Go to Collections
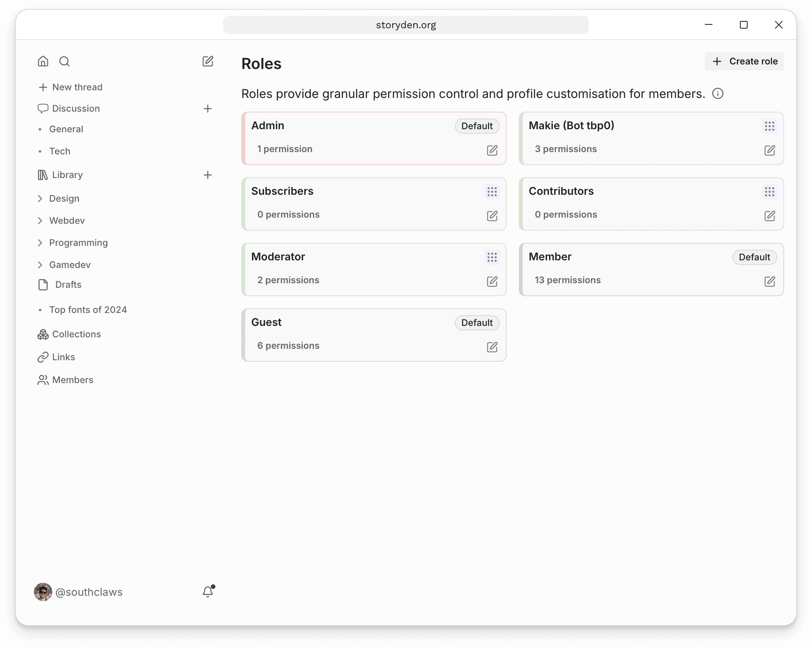This screenshot has width=812, height=648. pyautogui.click(x=69, y=334)
